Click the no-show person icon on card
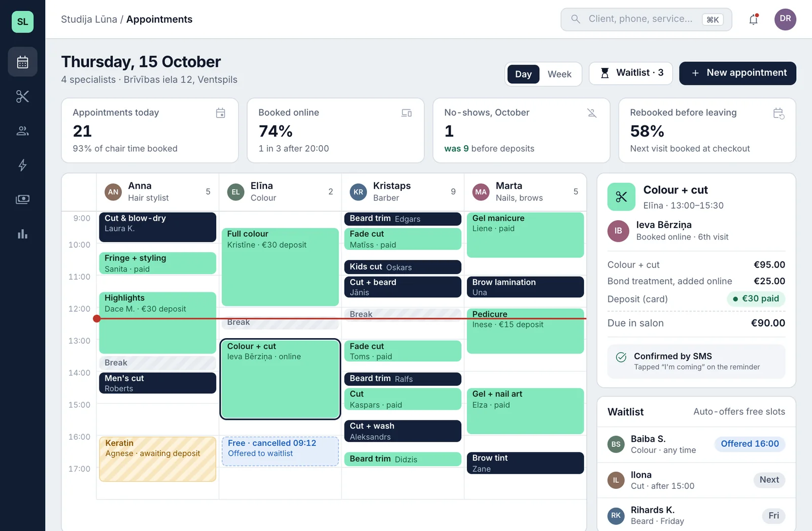The image size is (812, 531). click(x=592, y=113)
